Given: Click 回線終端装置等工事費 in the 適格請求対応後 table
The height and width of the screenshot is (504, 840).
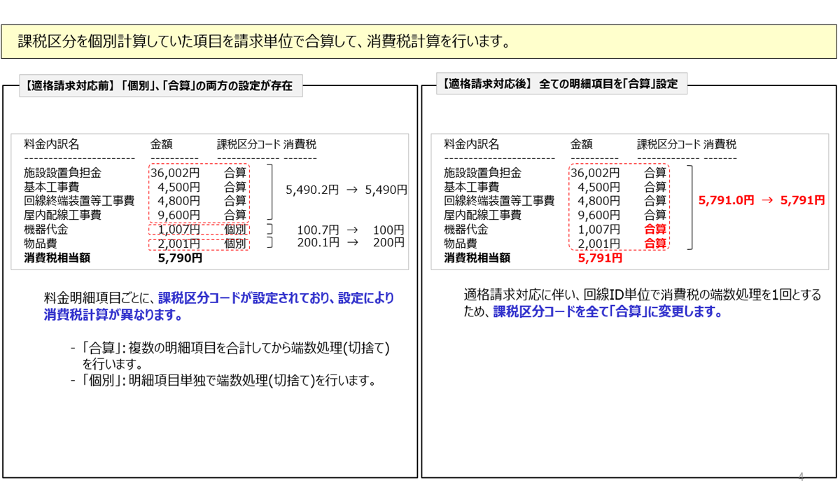Looking at the screenshot, I should coord(498,201).
